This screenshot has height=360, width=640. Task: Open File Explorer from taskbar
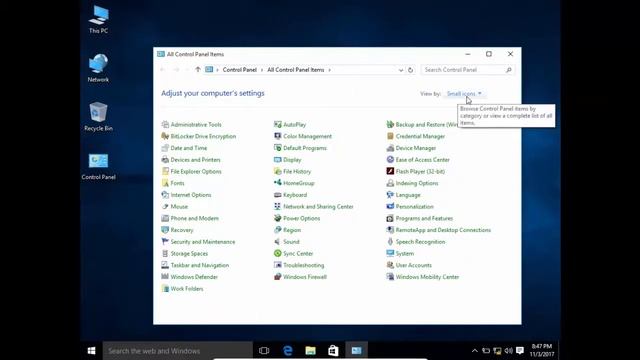(x=310, y=351)
